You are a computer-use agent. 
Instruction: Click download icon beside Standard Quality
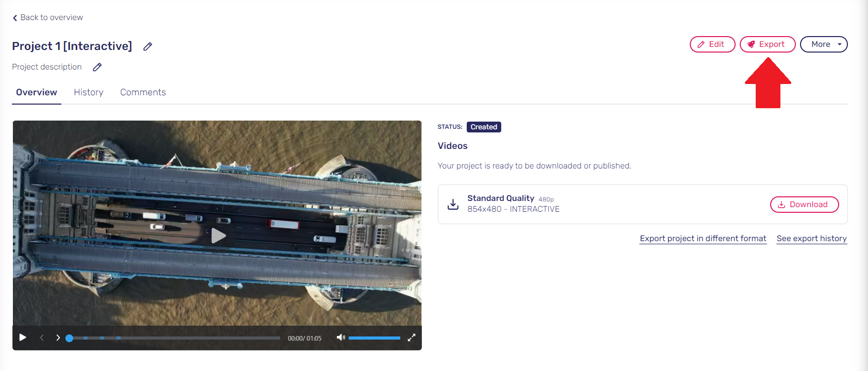tap(453, 205)
